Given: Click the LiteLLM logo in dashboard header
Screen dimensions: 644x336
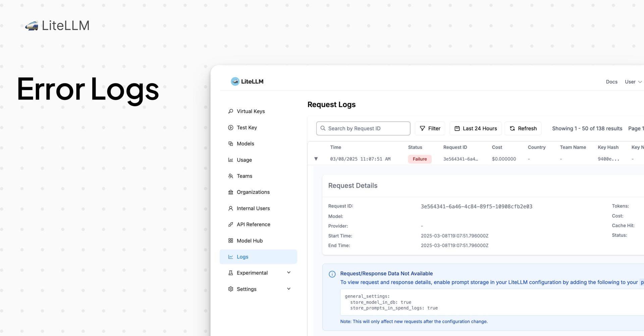Looking at the screenshot, I should tap(247, 81).
